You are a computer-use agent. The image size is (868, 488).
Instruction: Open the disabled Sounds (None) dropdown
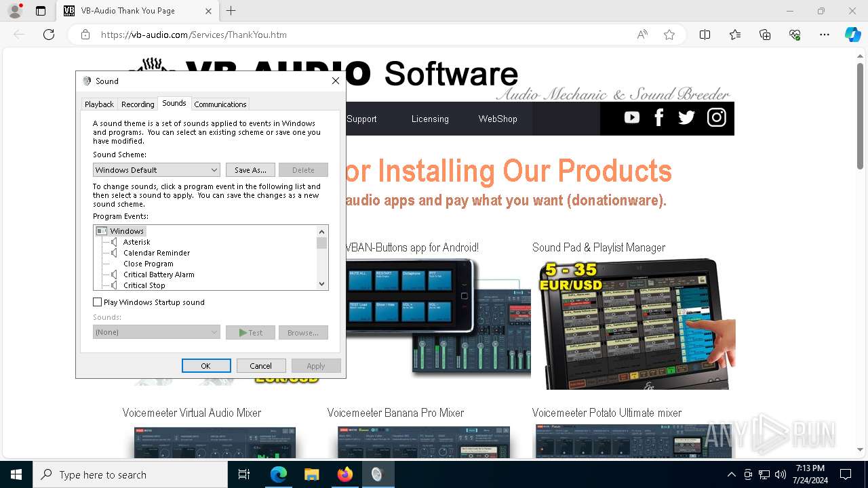(x=156, y=332)
